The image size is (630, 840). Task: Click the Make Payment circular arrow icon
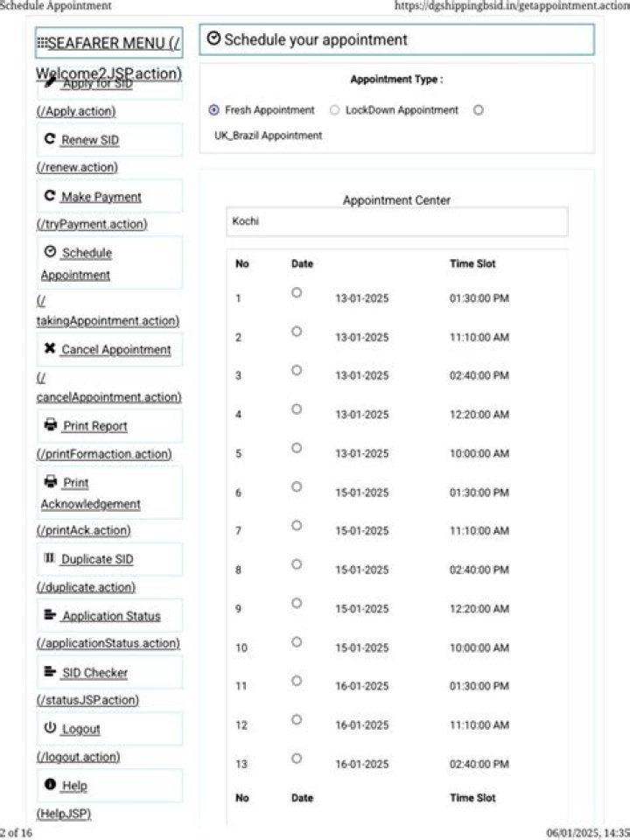tap(50, 195)
